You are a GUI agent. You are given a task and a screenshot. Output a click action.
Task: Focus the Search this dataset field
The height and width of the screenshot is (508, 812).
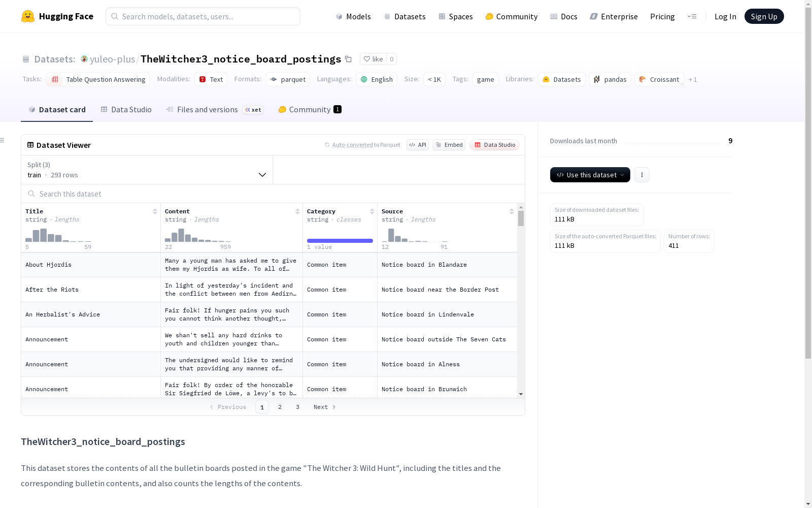pyautogui.click(x=273, y=194)
